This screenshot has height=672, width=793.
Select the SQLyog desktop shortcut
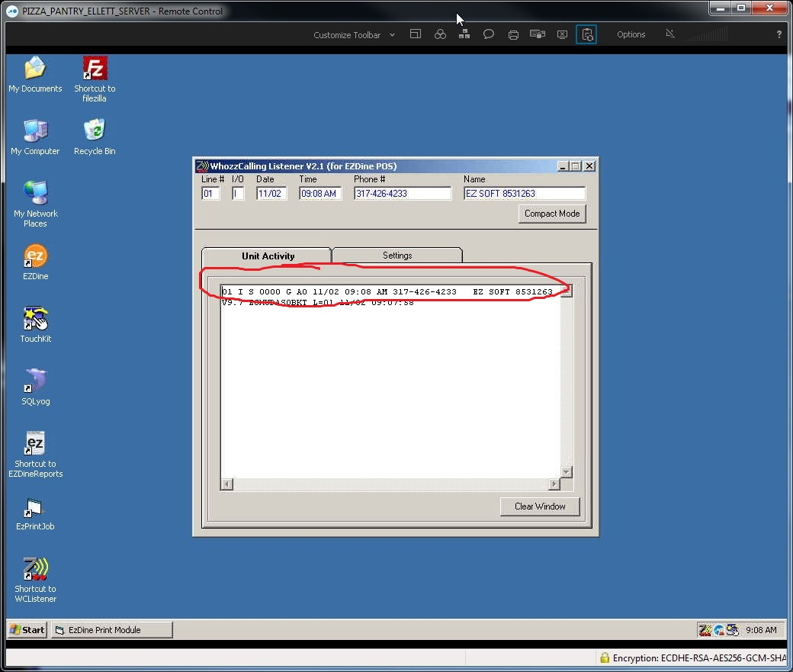point(35,387)
